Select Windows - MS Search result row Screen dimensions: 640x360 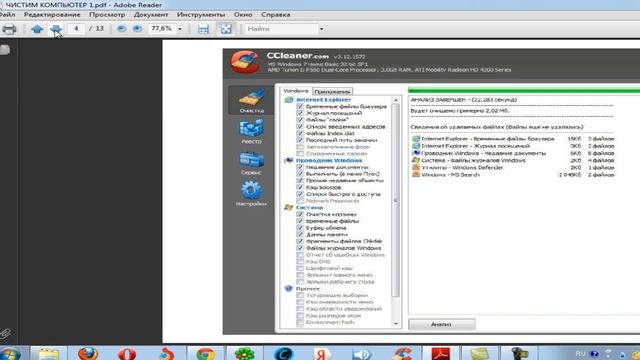pos(513,175)
